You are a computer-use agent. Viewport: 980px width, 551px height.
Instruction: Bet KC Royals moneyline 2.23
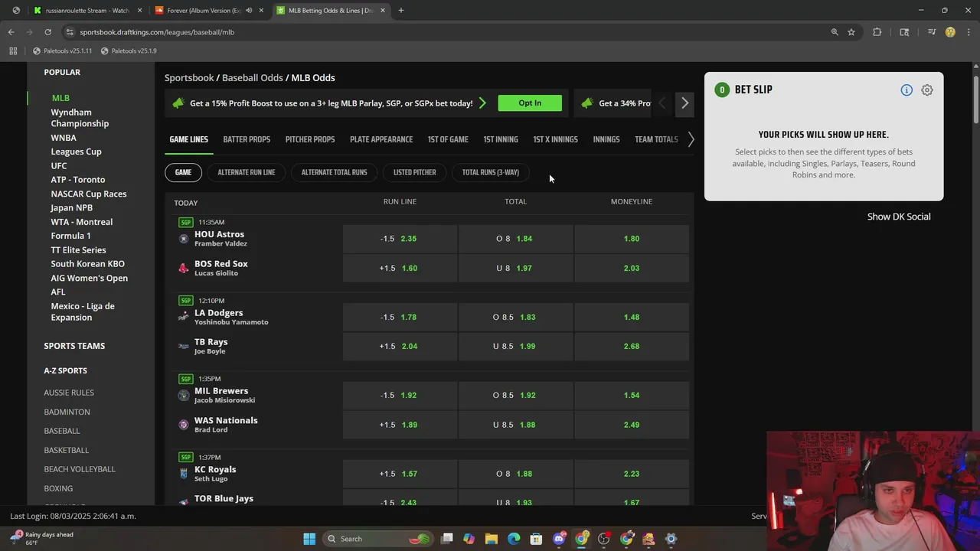[x=632, y=474]
